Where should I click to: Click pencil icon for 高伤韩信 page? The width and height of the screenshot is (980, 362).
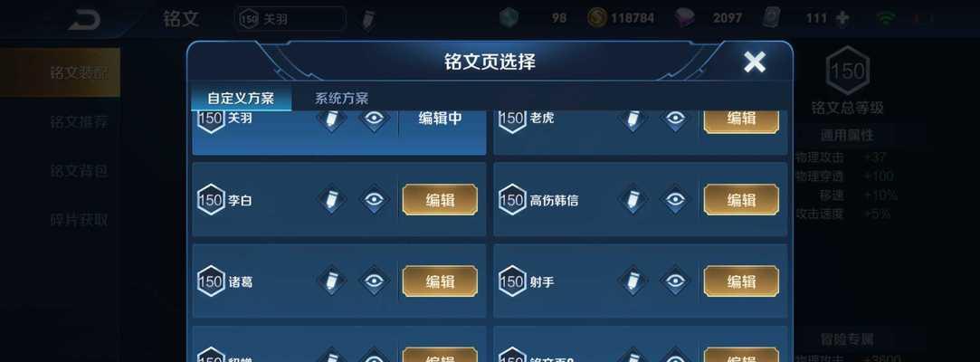pos(633,199)
